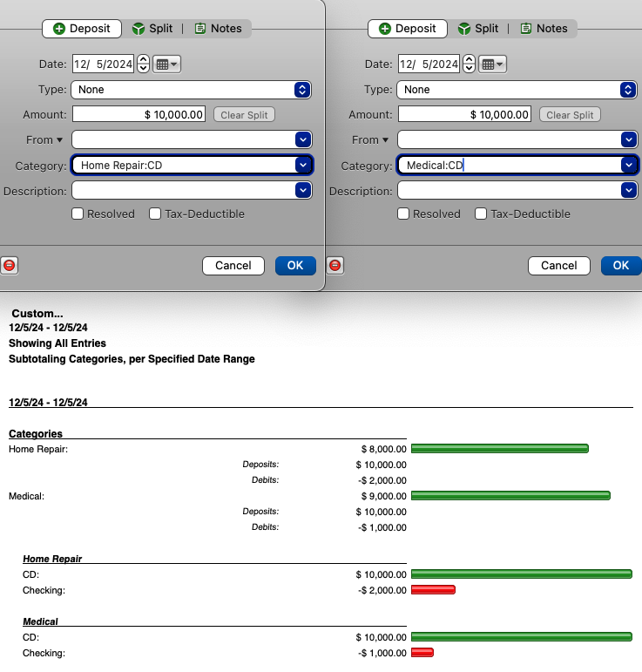Click Clear Split in right dialog

click(570, 115)
